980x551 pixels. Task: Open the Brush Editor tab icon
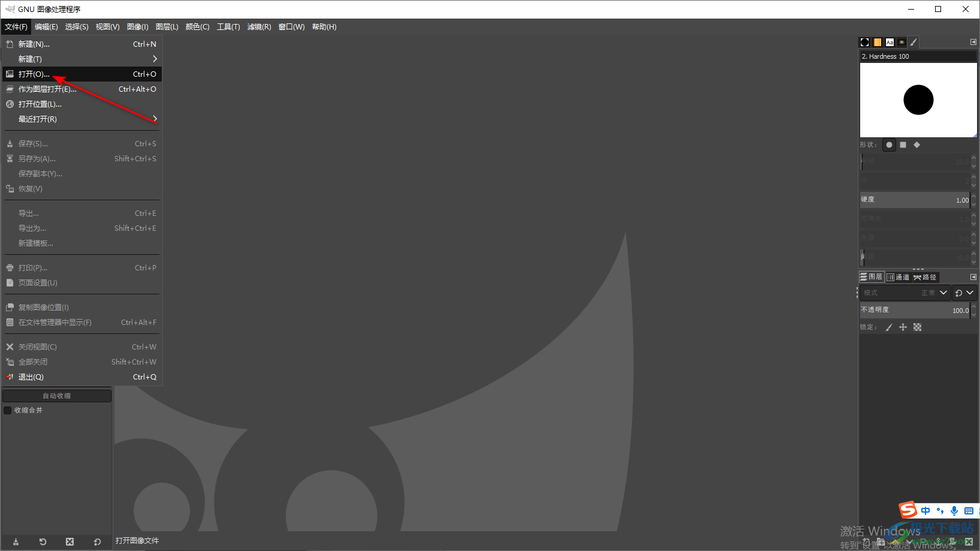914,42
